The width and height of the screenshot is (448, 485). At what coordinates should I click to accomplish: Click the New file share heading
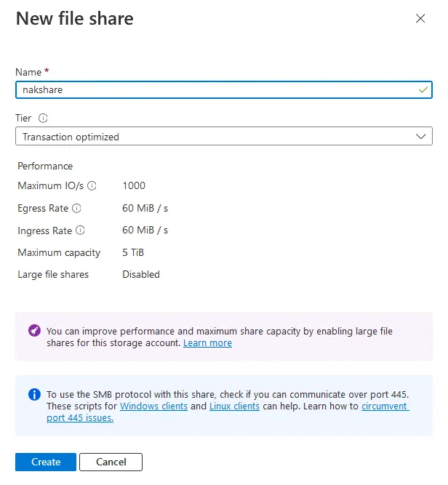click(x=75, y=19)
